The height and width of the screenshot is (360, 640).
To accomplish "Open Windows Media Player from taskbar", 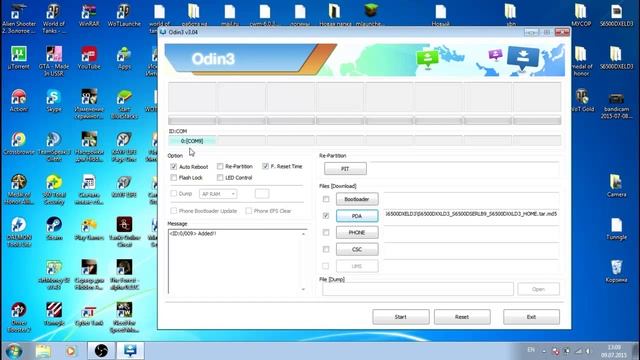I will click(71, 351).
